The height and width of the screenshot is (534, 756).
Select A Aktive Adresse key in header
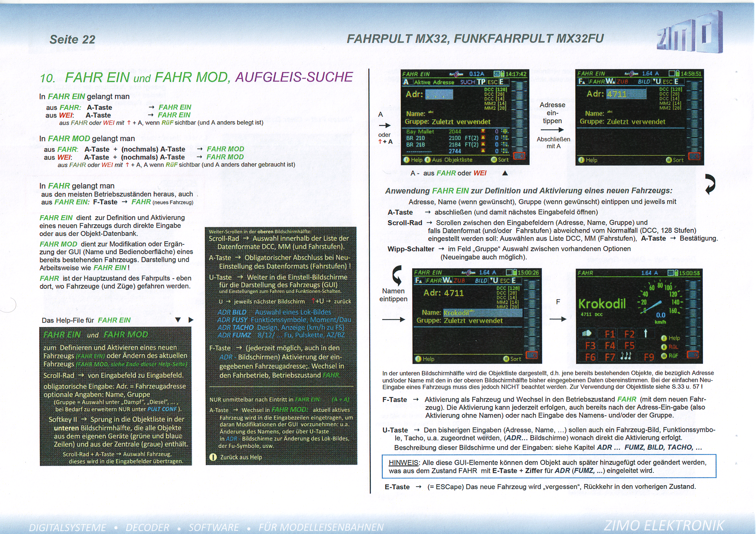428,82
